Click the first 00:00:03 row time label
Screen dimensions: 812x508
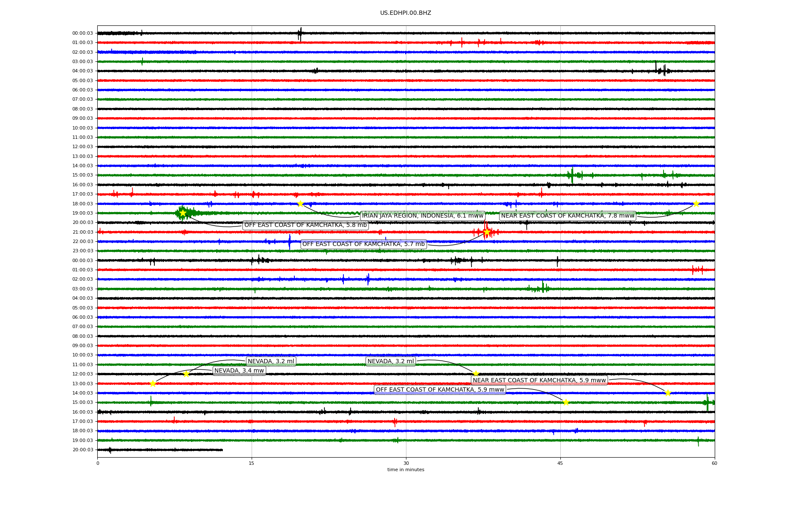click(x=82, y=33)
